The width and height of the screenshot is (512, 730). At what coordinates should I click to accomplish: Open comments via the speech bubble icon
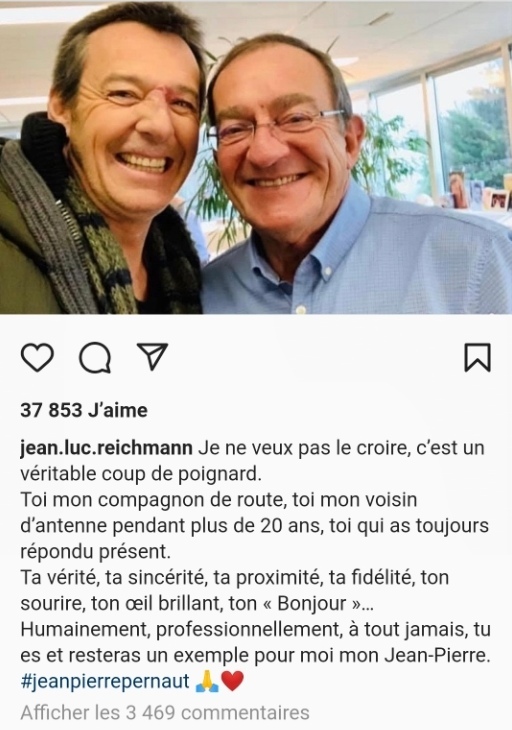[95, 358]
